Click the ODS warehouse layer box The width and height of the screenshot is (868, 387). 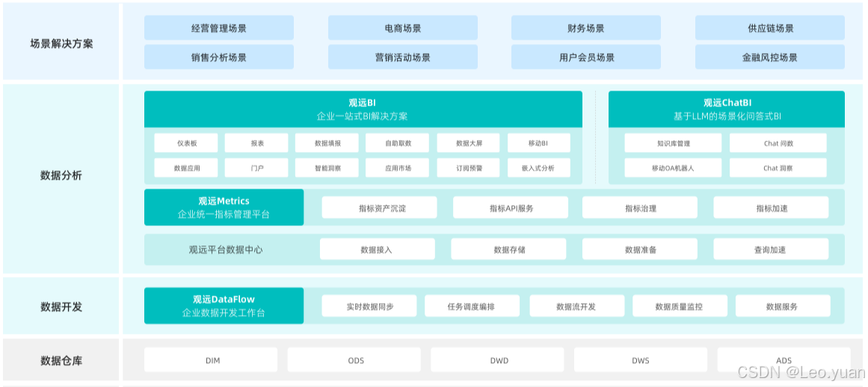pos(354,360)
